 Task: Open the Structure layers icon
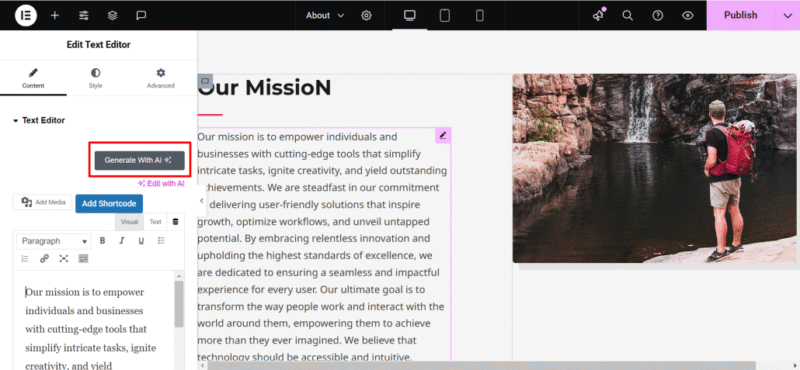[112, 15]
